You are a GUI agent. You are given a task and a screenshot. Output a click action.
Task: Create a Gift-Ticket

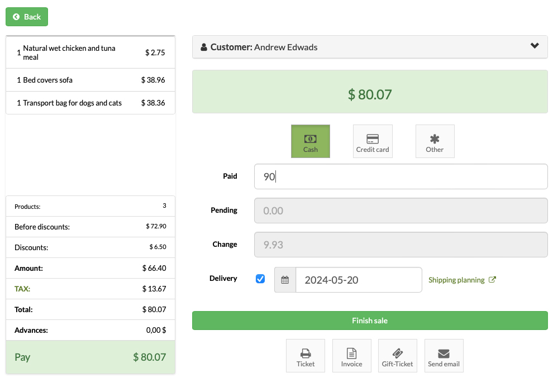pyautogui.click(x=398, y=356)
